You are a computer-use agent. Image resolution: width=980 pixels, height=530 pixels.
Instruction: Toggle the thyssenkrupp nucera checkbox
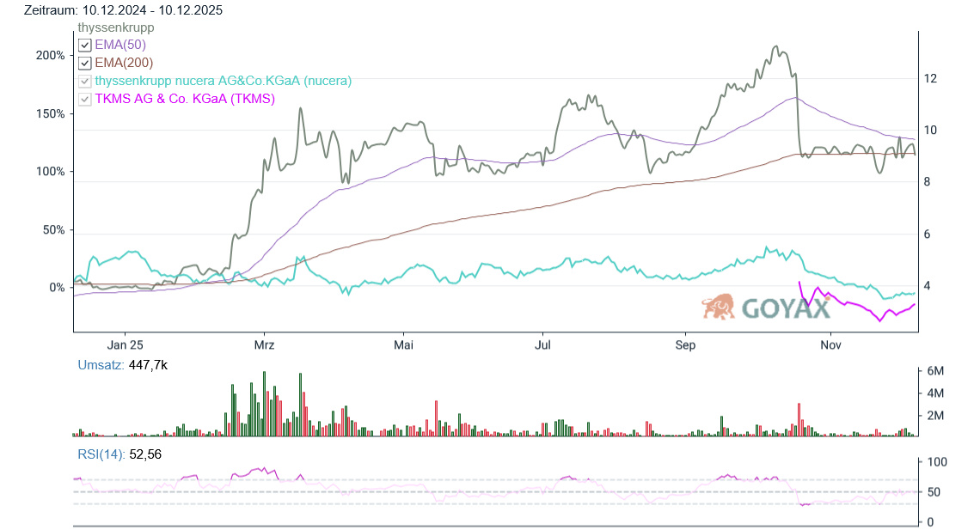click(84, 81)
